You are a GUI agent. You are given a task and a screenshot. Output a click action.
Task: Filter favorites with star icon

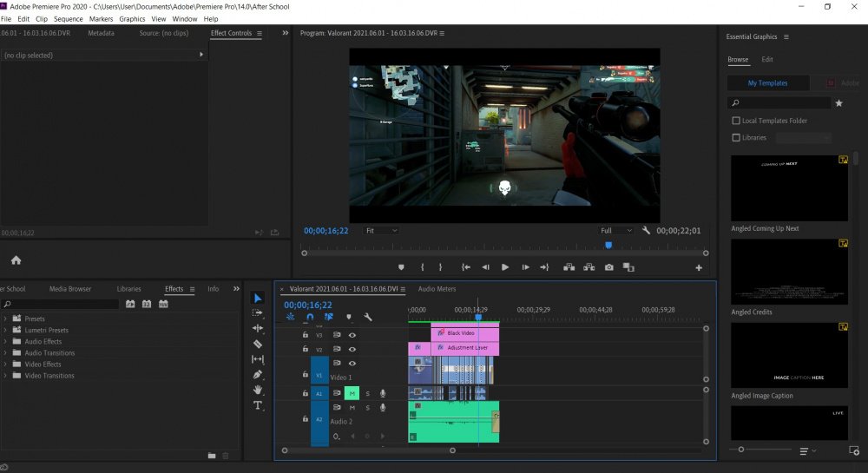(x=838, y=103)
